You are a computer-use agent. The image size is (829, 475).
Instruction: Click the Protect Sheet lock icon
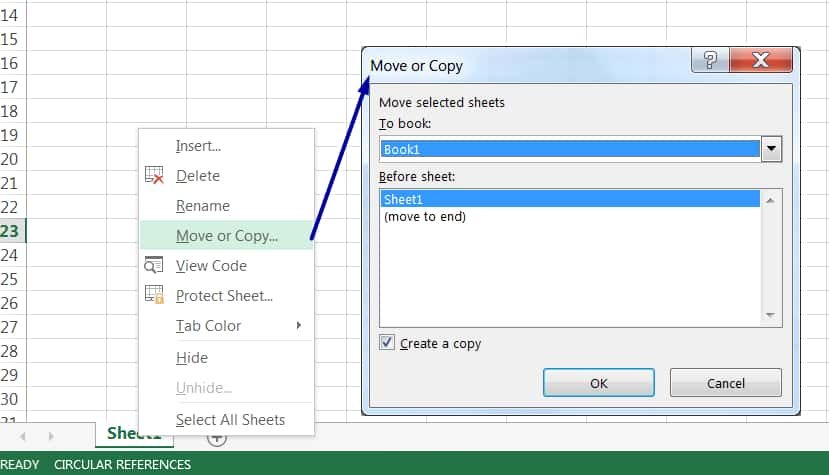click(154, 294)
